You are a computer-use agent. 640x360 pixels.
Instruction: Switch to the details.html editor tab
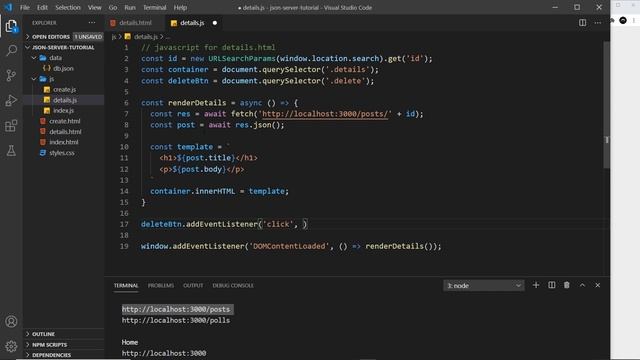(135, 23)
